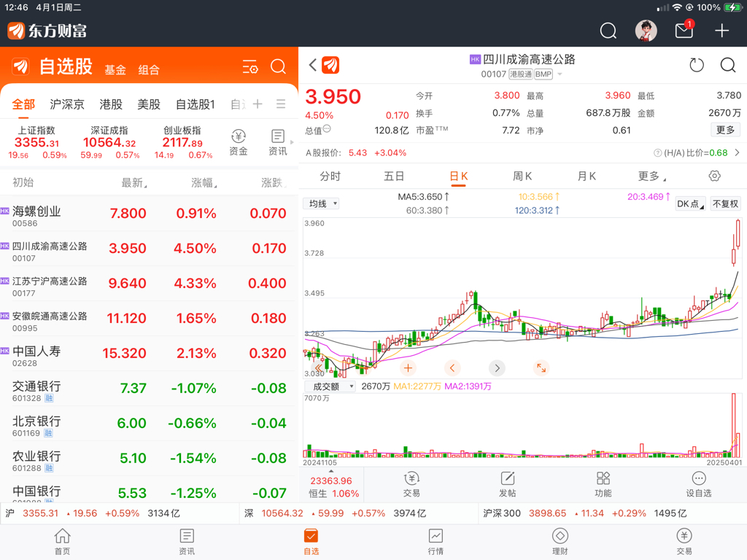This screenshot has height=560, width=747.
Task: Search stocks from the detail panel
Action: [x=728, y=65]
